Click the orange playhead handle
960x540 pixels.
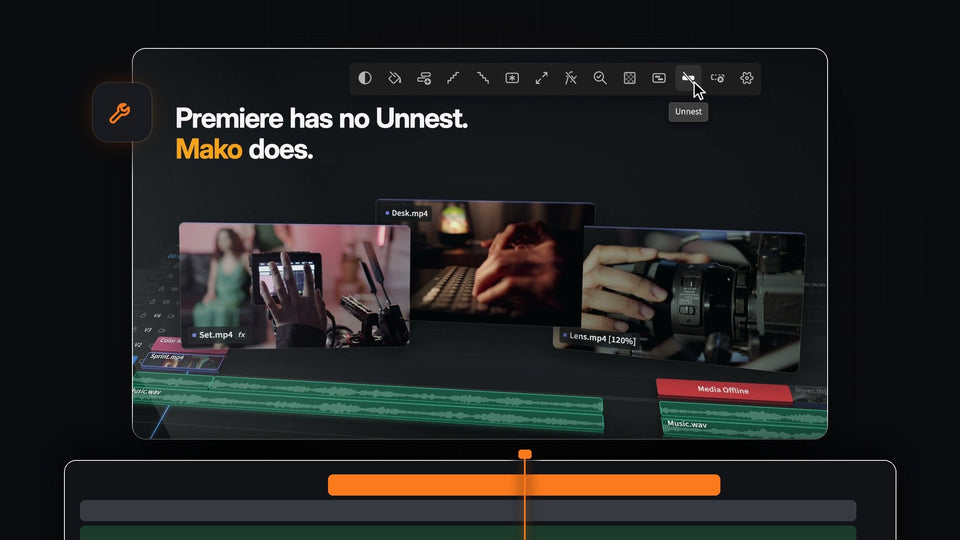(x=525, y=454)
